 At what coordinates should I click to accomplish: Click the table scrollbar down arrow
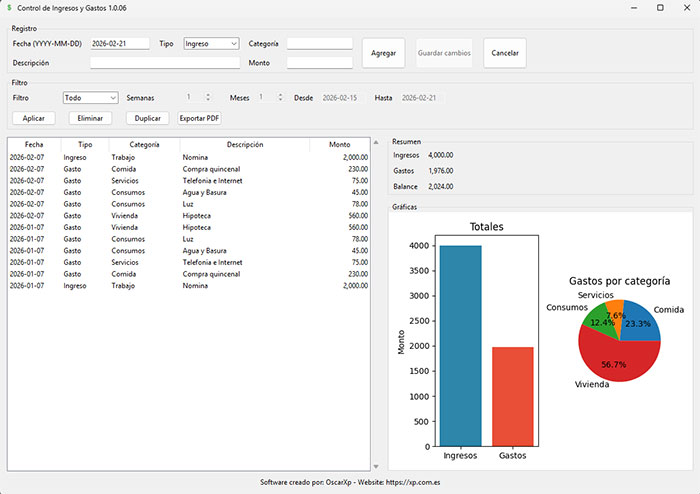(x=376, y=466)
